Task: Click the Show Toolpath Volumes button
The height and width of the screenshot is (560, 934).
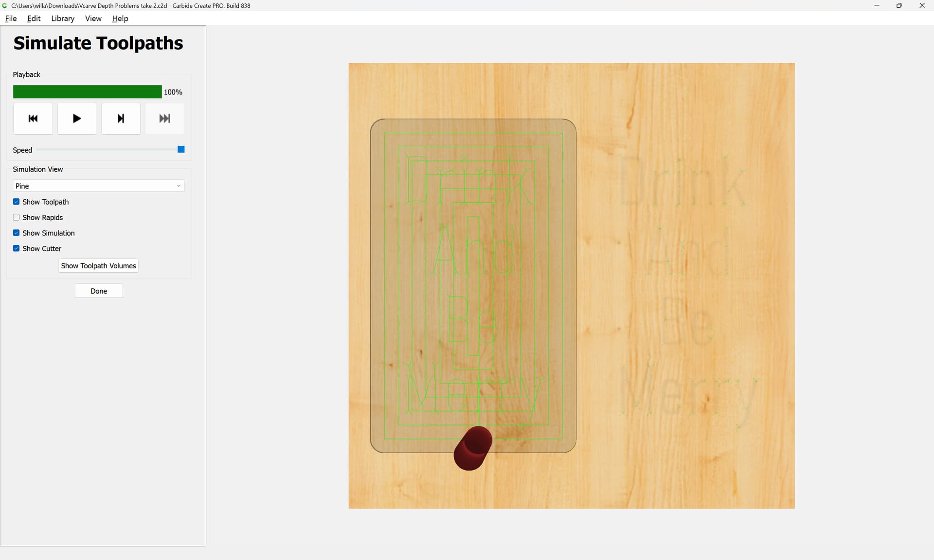Action: pyautogui.click(x=98, y=266)
